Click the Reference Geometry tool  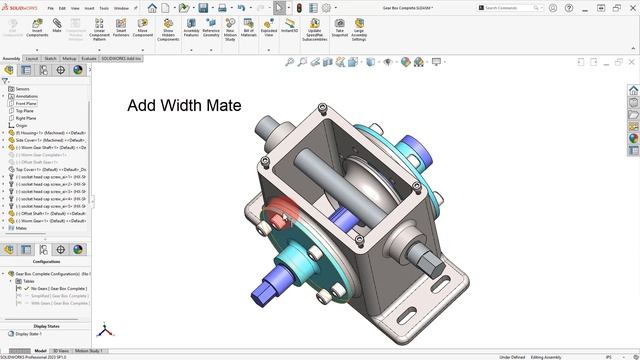click(211, 28)
